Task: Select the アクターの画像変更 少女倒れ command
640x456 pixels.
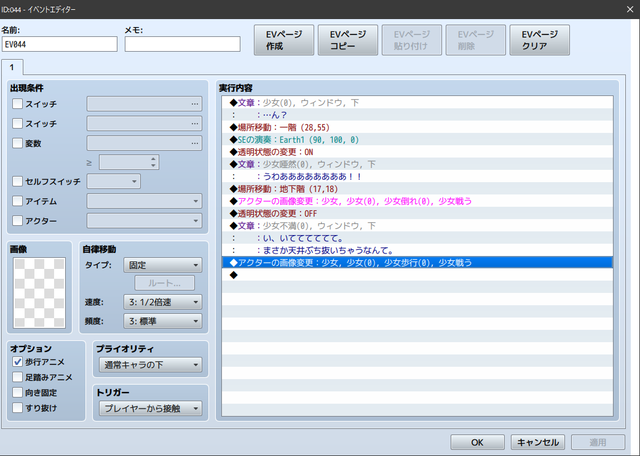Action: 417,201
